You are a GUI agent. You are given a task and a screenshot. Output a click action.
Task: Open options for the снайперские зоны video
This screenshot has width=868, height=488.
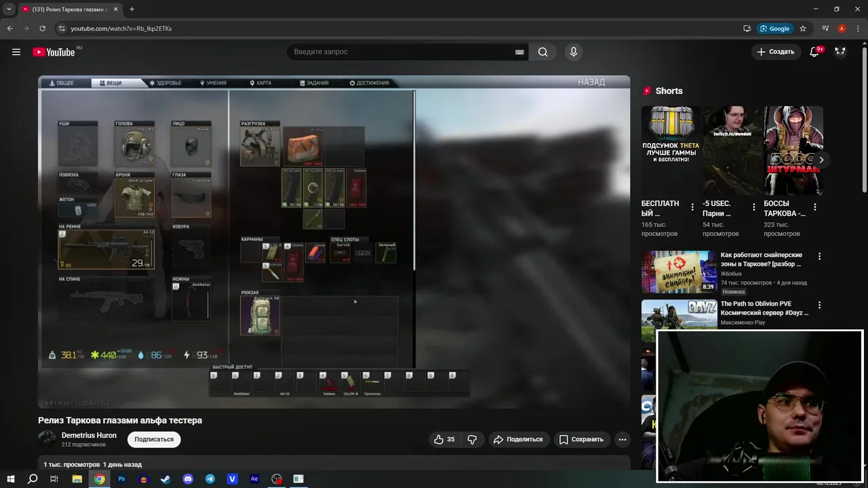point(819,256)
